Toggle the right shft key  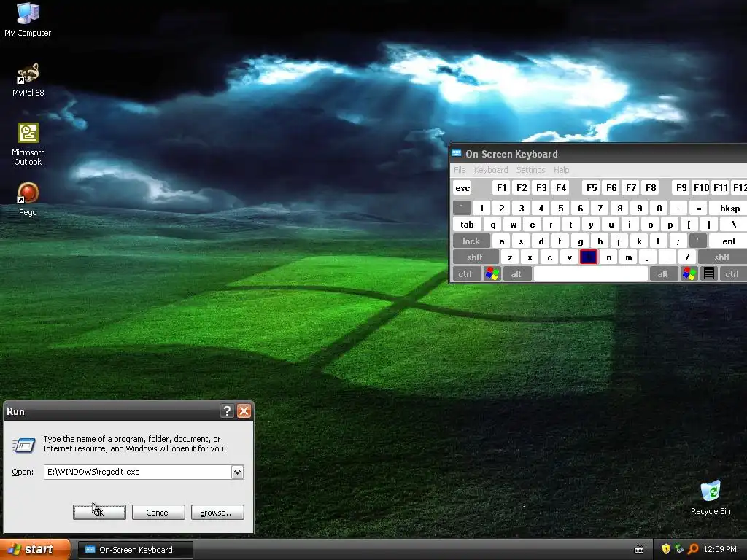pyautogui.click(x=722, y=257)
